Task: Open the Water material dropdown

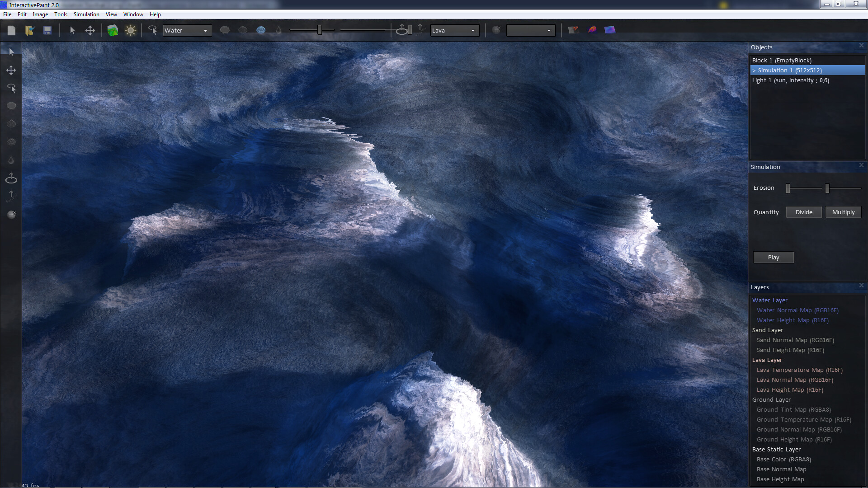Action: (187, 30)
